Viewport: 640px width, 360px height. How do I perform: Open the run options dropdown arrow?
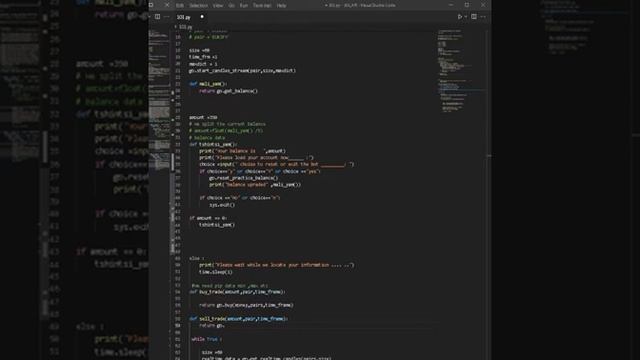466,17
